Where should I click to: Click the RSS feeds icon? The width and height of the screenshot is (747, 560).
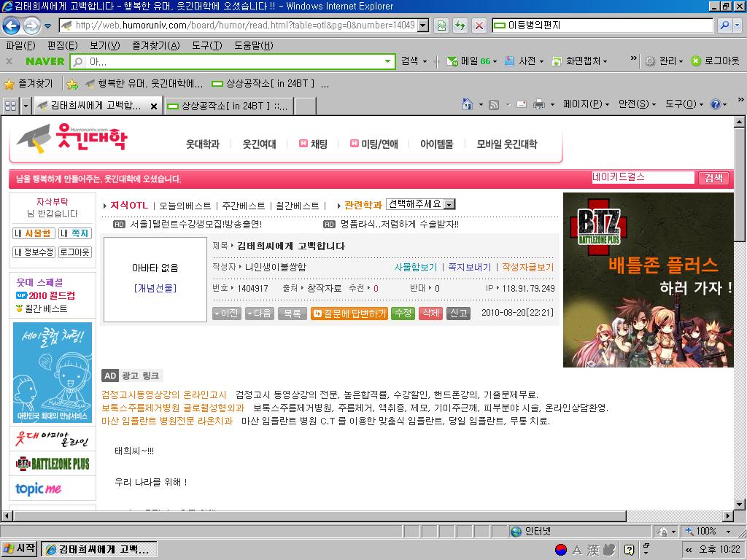pos(494,104)
